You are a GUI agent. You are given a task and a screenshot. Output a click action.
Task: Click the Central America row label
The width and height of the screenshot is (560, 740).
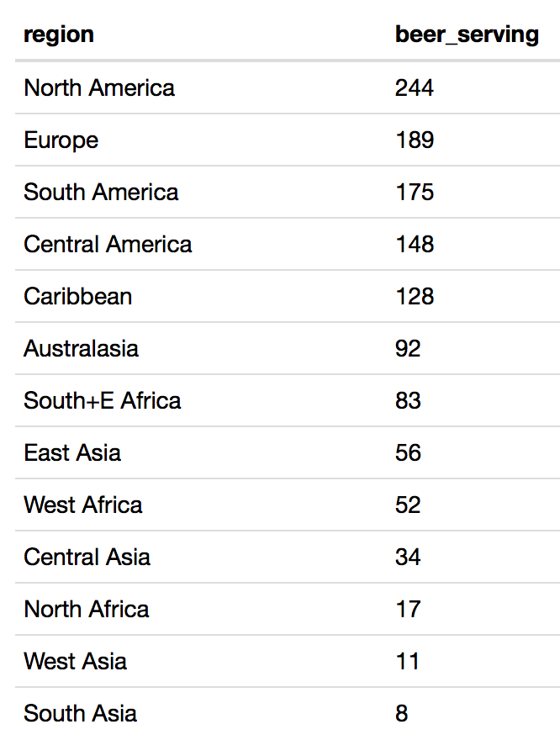click(108, 244)
